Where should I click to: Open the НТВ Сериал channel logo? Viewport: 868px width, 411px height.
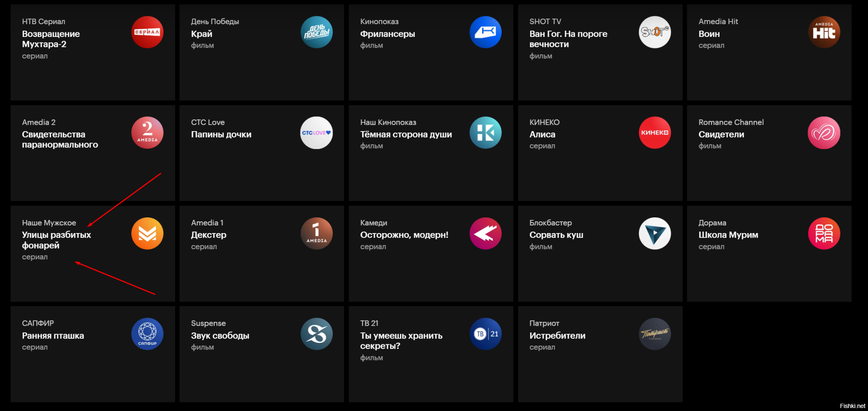pos(147,32)
